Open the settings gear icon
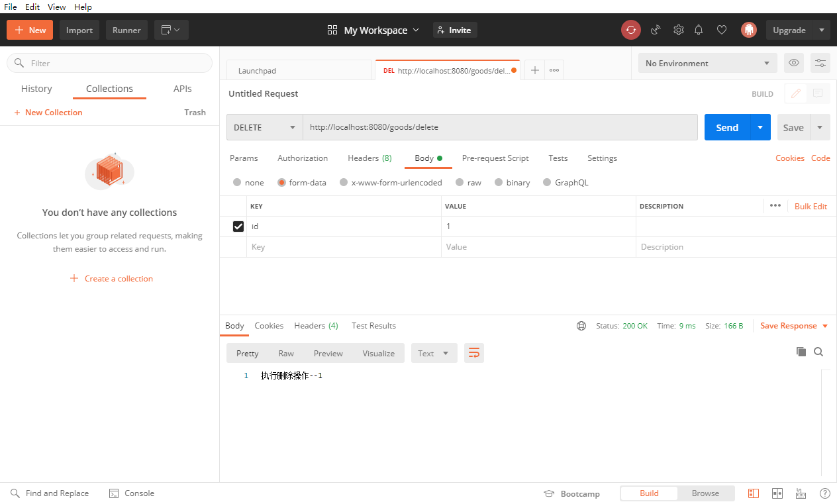 (679, 30)
